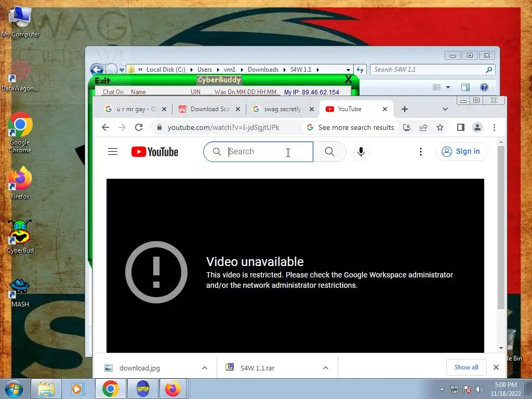Viewport: 532px width, 399px height.
Task: Click Downloads in Explorer breadcrumb
Action: (263, 70)
